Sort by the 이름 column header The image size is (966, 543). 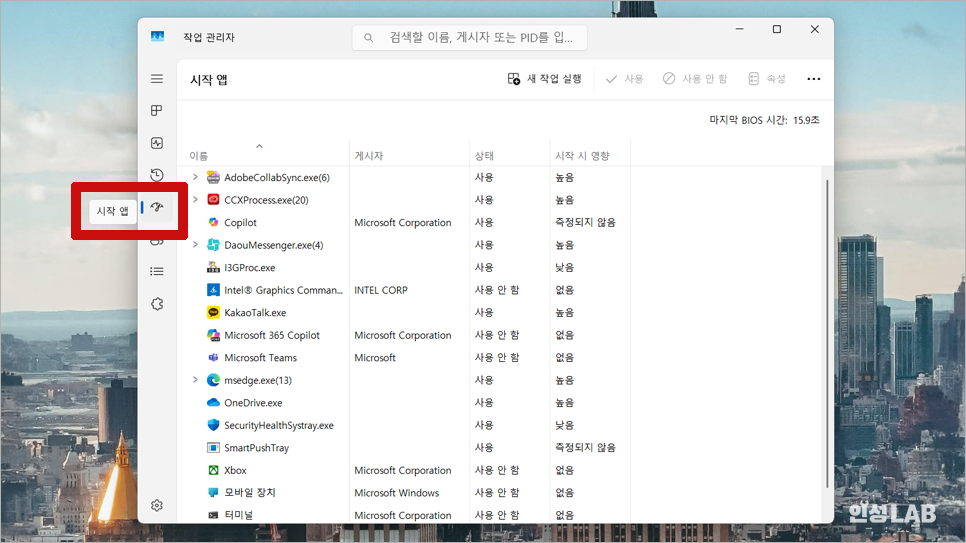199,156
